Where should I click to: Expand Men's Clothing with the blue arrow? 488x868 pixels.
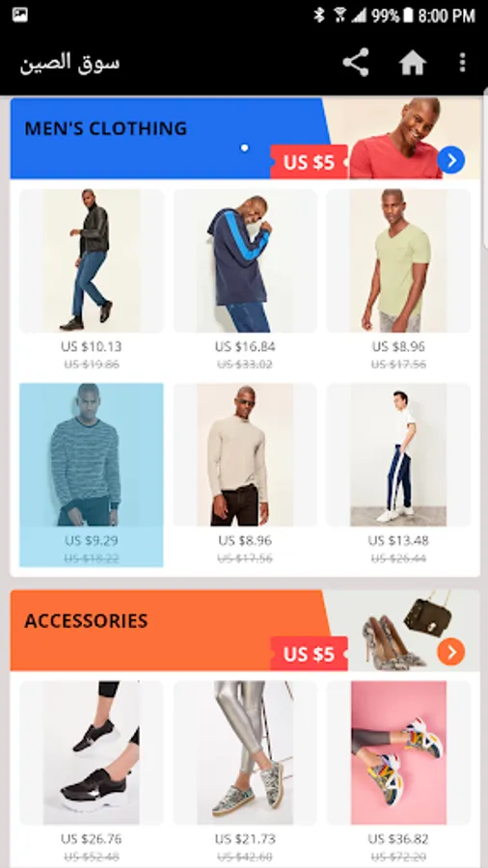[451, 160]
